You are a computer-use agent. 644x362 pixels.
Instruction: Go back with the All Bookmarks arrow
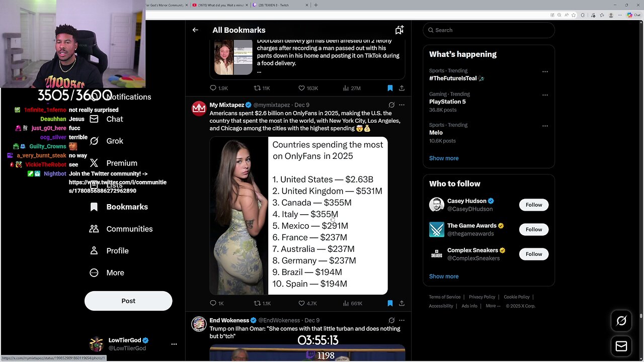[x=195, y=30]
